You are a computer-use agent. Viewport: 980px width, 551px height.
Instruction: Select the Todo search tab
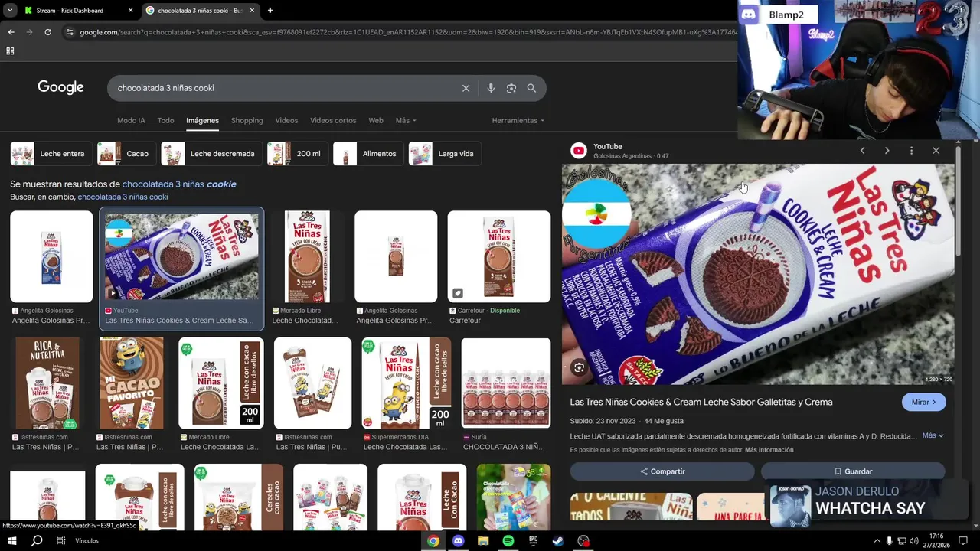click(165, 121)
